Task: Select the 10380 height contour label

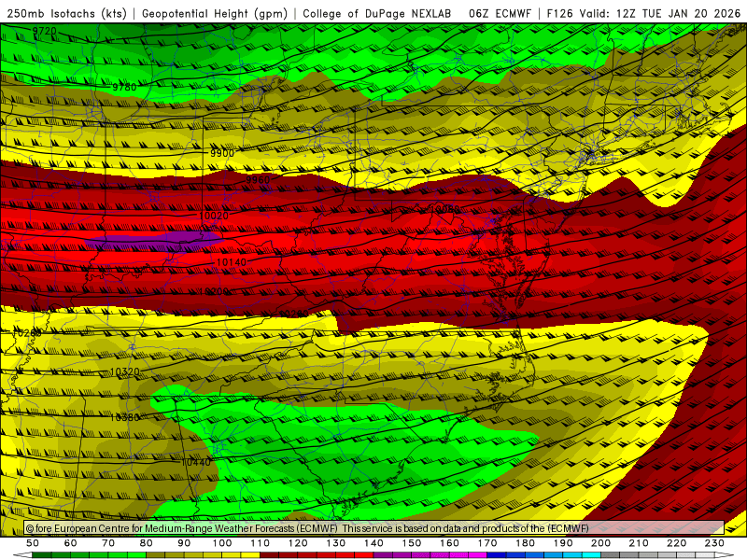Action: [x=125, y=417]
